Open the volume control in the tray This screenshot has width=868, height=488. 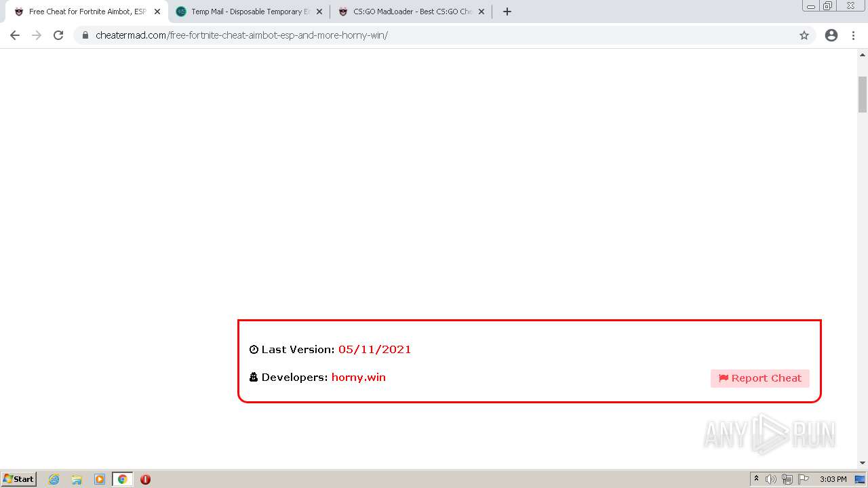click(x=771, y=479)
